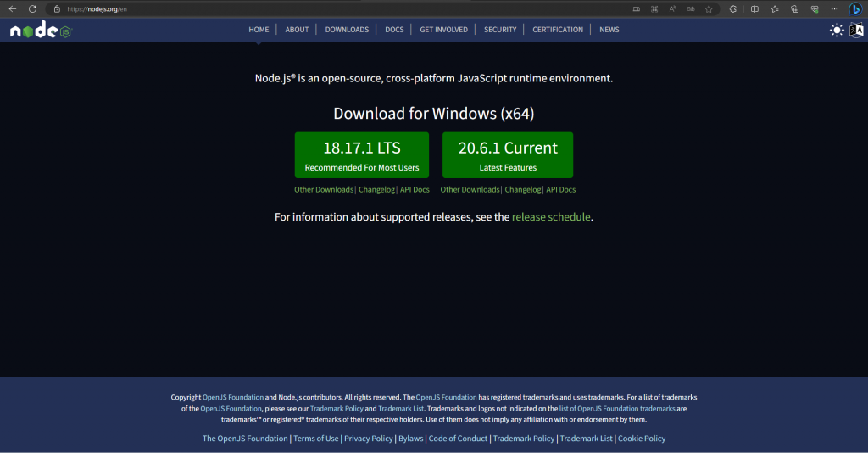868x453 pixels.
Task: Click the nodejs.org address bar URL
Action: (97, 8)
